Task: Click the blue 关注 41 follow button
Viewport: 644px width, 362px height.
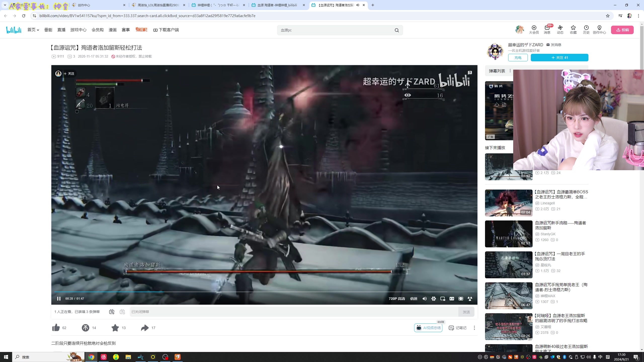Action: tap(559, 58)
